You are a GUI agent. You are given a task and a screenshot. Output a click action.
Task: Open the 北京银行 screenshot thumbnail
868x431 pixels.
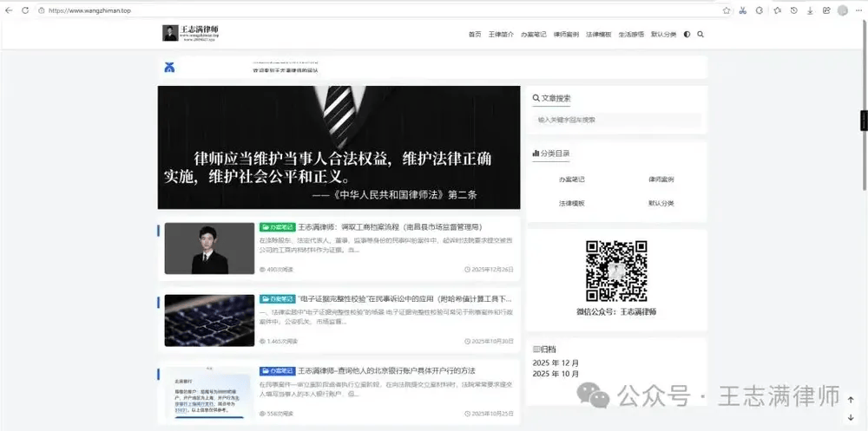[209, 392]
